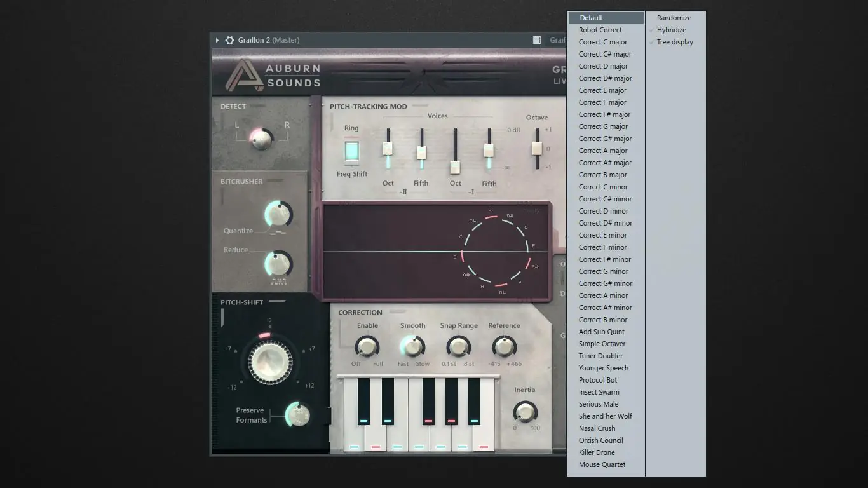Pick the Tuner Doubler preset
Viewport: 868px width, 488px height.
point(606,356)
